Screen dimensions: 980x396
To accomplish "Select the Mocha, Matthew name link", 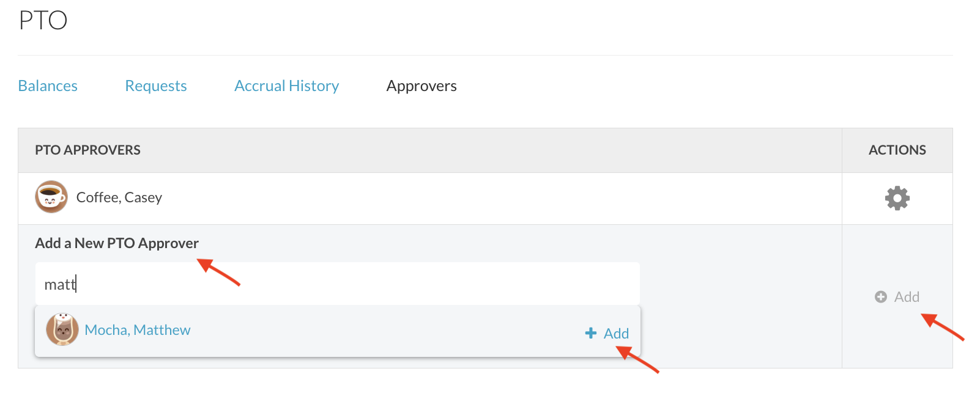I will coord(138,330).
